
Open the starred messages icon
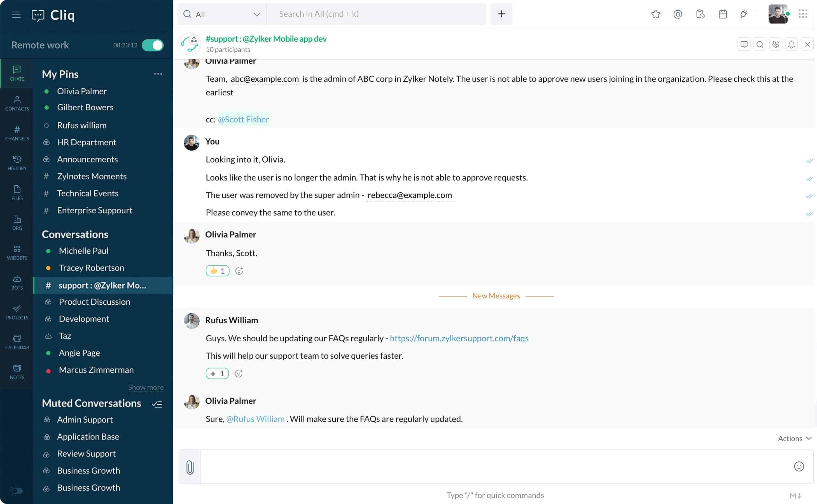pyautogui.click(x=655, y=14)
